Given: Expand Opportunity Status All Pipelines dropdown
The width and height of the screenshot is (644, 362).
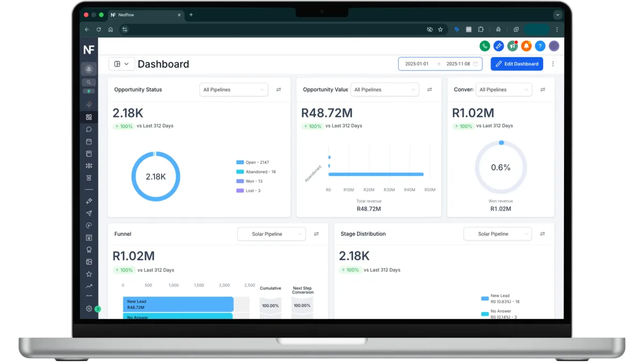Looking at the screenshot, I should pos(233,90).
